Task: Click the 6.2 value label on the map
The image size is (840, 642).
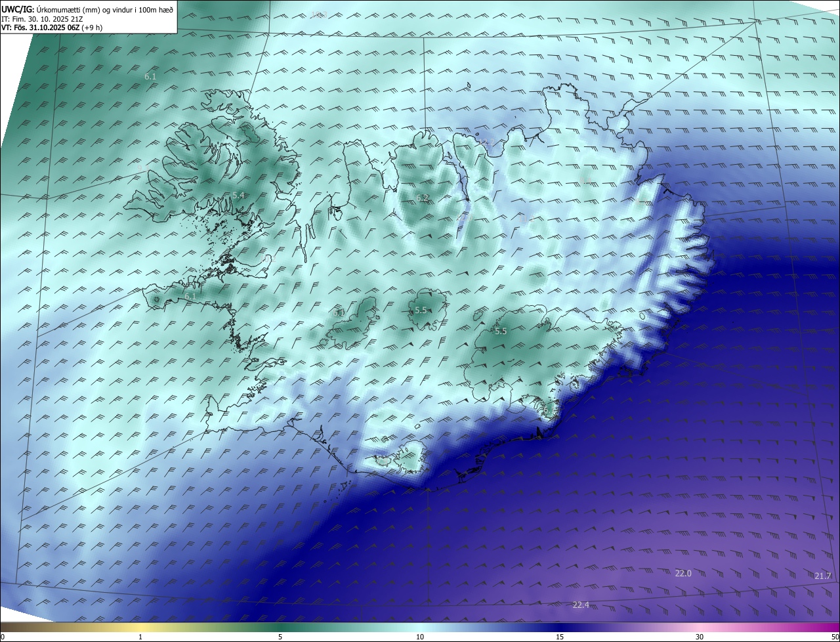Action: 422,198
